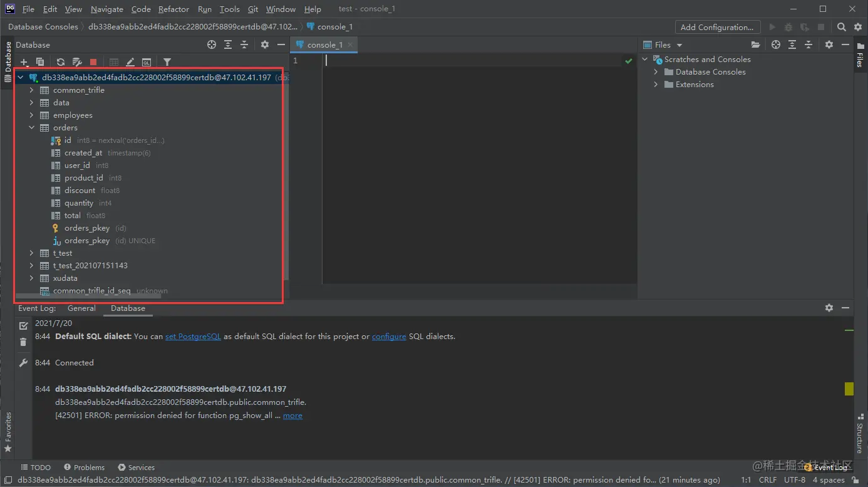Viewport: 868px width, 487px height.
Task: Hide the Files tool window
Action: pyautogui.click(x=845, y=45)
